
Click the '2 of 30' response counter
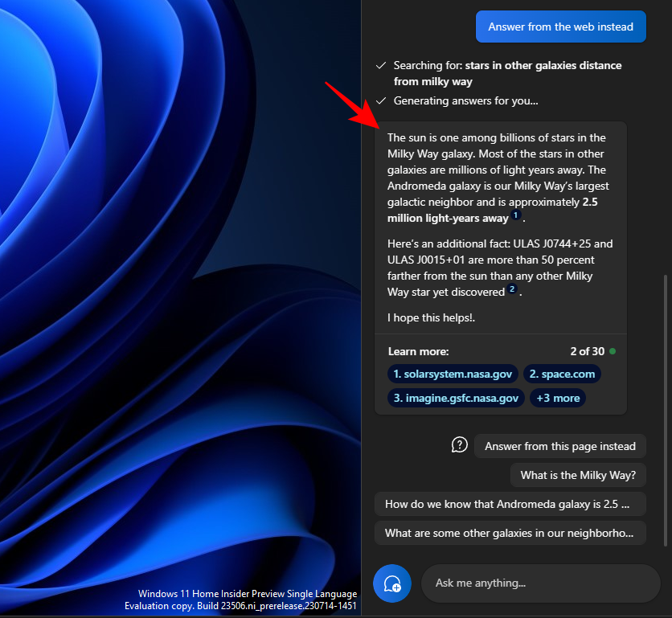point(587,351)
